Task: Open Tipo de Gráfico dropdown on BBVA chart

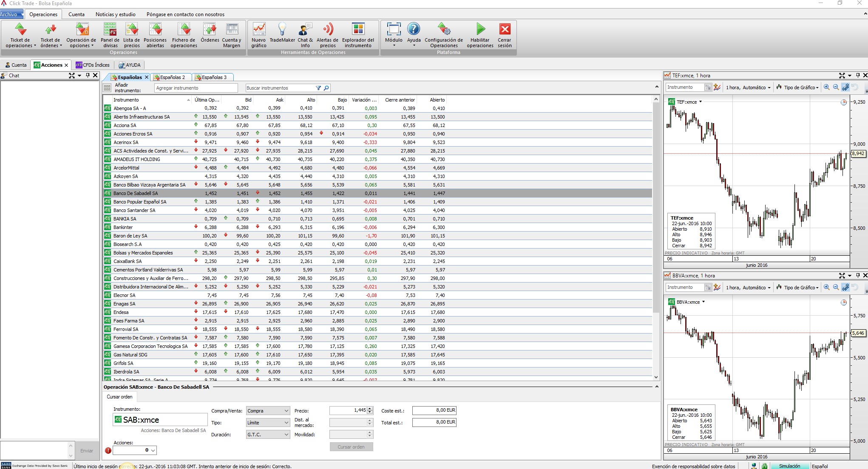Action: (797, 288)
